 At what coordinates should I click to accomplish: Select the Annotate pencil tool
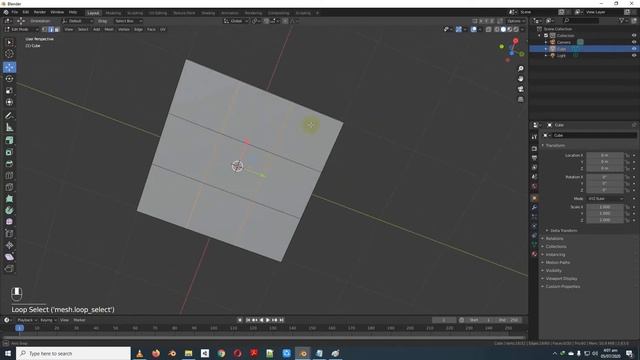click(9, 116)
